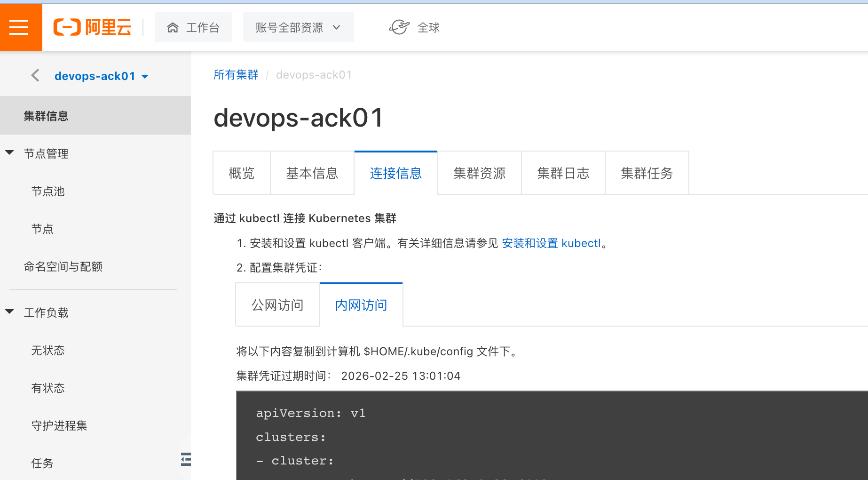Click the Alibaba Cloud logo

point(92,27)
